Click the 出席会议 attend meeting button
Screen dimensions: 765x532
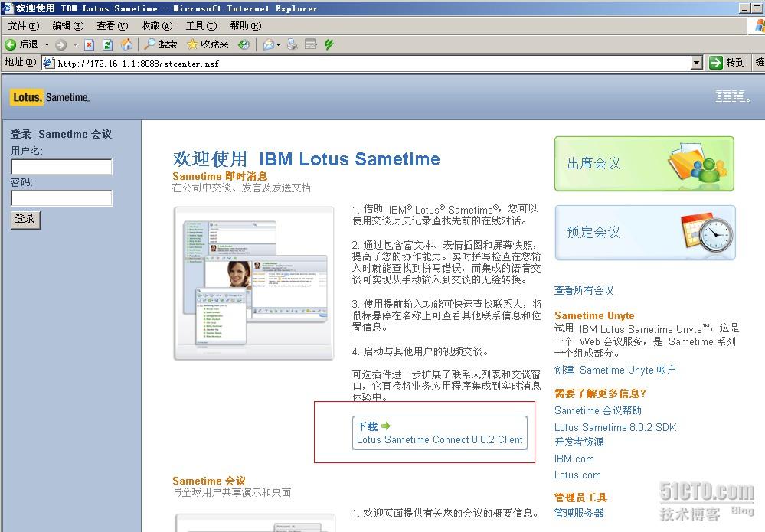coord(644,163)
